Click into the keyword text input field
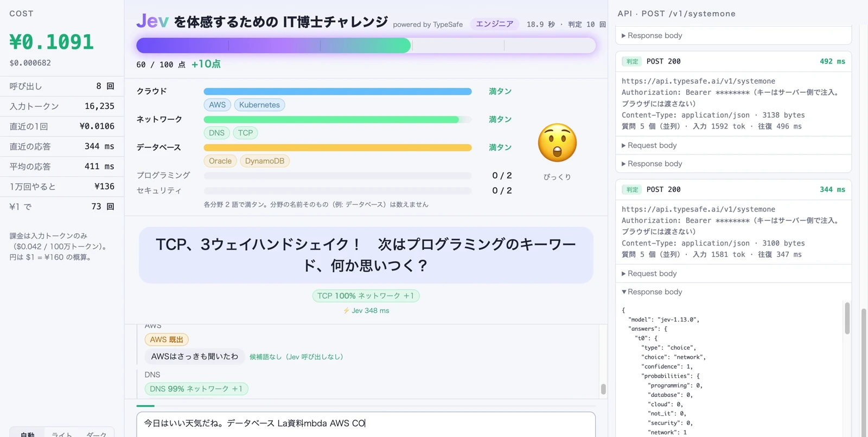The width and height of the screenshot is (868, 437). [x=366, y=424]
